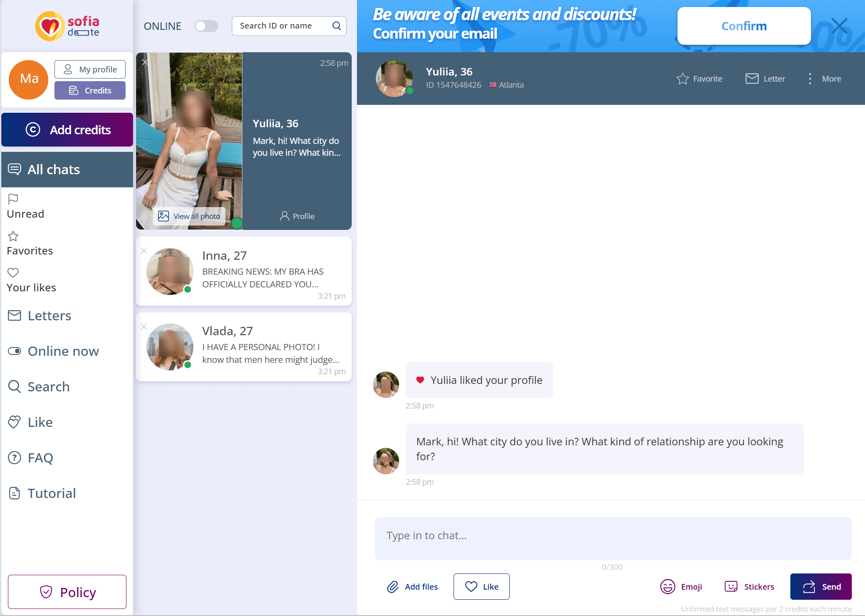Open the Credits button
This screenshot has width=865, height=616.
click(90, 90)
